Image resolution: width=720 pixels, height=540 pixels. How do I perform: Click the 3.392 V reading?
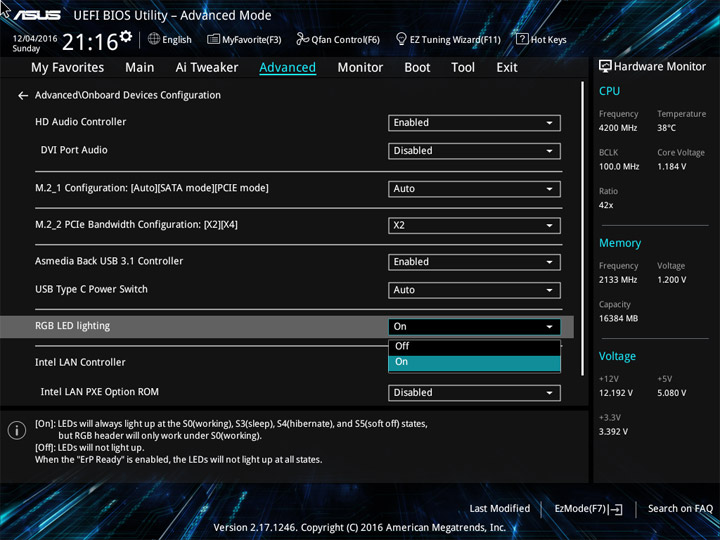[x=613, y=432]
